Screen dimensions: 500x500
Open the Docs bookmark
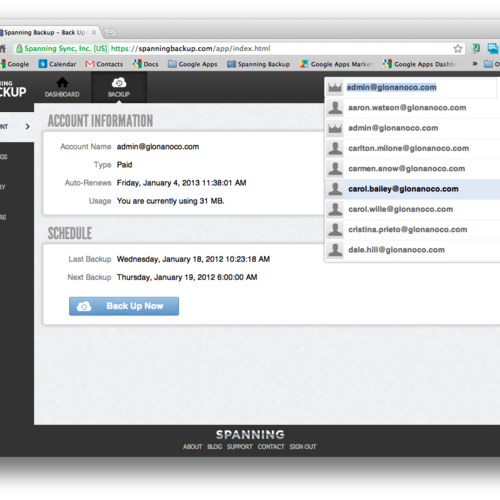146,64
